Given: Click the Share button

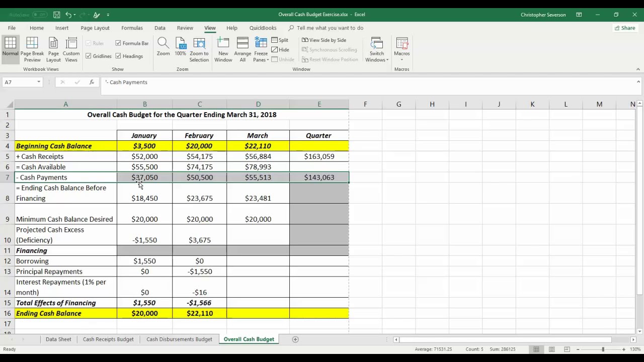Looking at the screenshot, I should click(625, 28).
